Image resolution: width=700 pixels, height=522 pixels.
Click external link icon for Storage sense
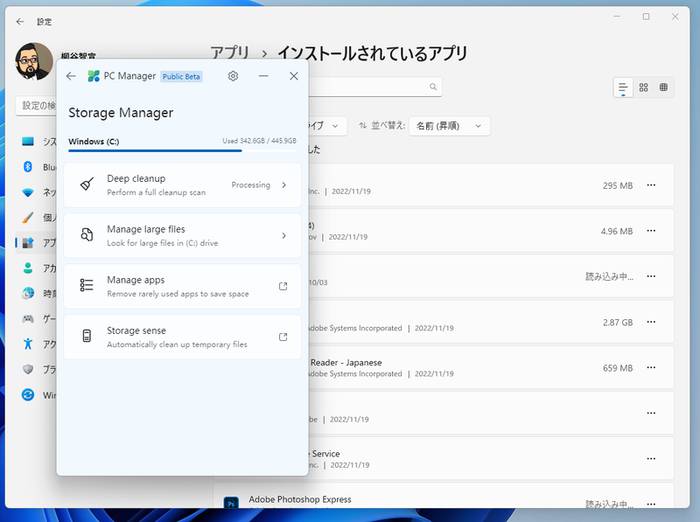tap(283, 337)
